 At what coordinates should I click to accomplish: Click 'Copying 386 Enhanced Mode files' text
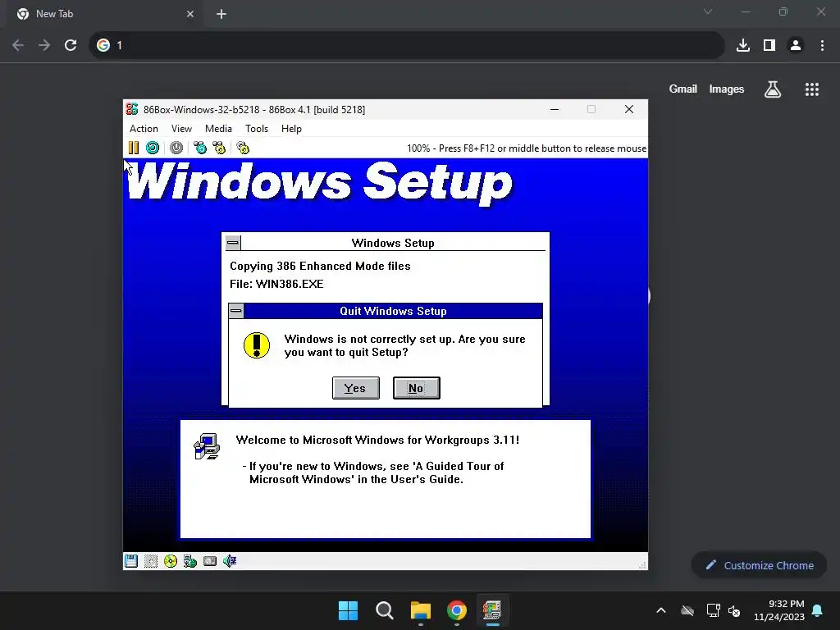320,267
